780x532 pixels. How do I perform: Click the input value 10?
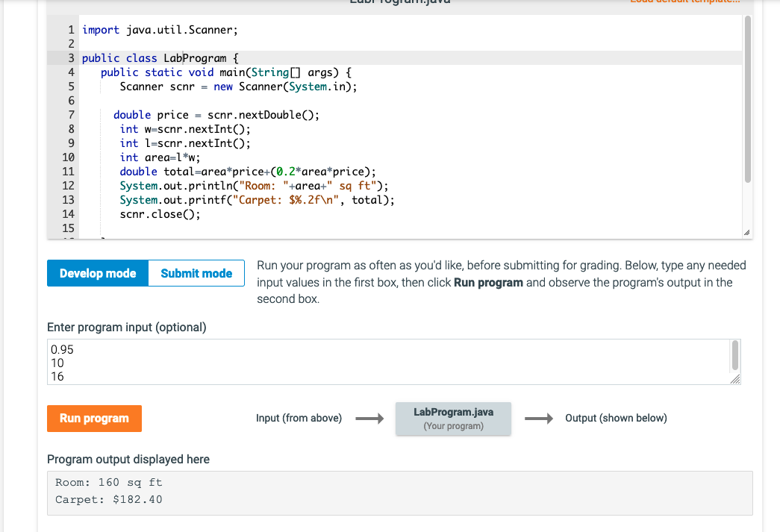pos(57,363)
